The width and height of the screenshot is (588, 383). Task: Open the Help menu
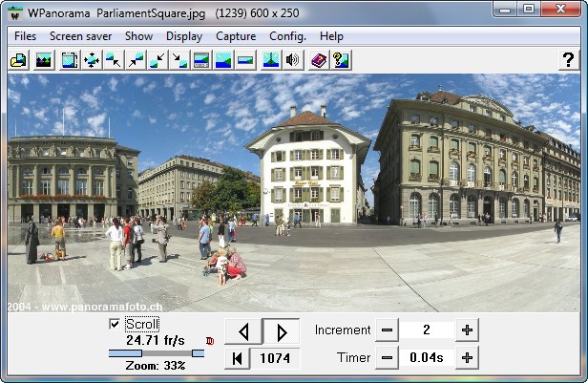[331, 36]
